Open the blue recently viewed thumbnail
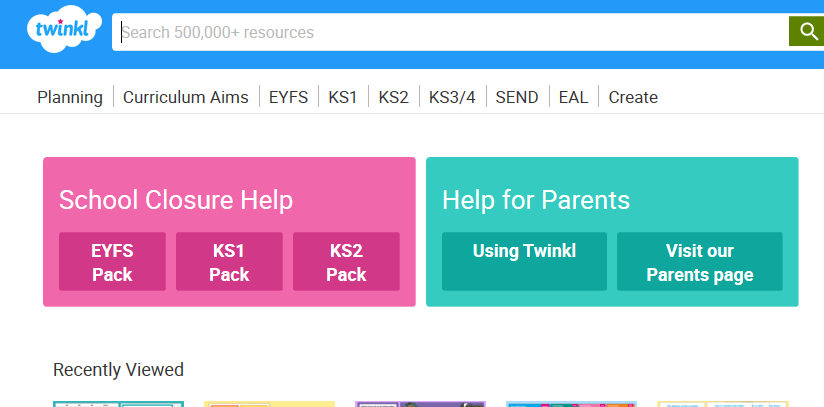The height and width of the screenshot is (407, 824). point(572,404)
